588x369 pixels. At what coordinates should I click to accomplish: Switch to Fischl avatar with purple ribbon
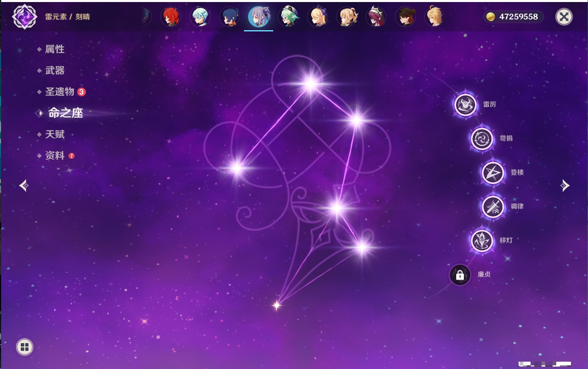tap(318, 17)
